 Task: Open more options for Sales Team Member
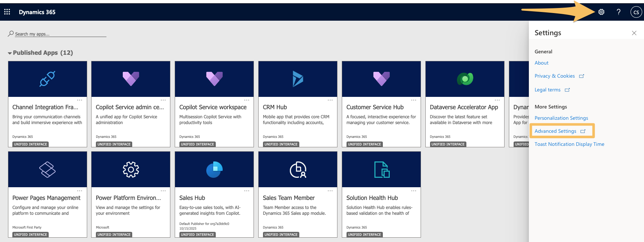[x=330, y=191]
